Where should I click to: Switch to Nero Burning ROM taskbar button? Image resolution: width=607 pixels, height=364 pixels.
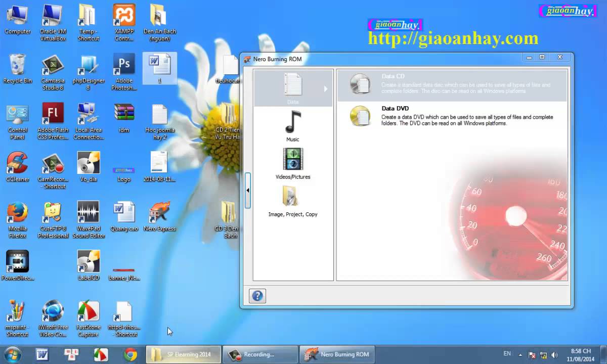pyautogui.click(x=337, y=354)
